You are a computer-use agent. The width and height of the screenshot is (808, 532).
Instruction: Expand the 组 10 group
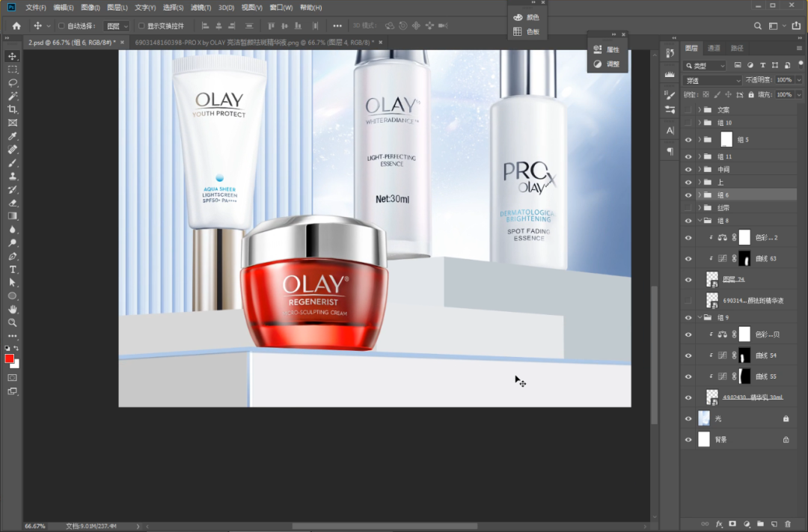pos(700,123)
